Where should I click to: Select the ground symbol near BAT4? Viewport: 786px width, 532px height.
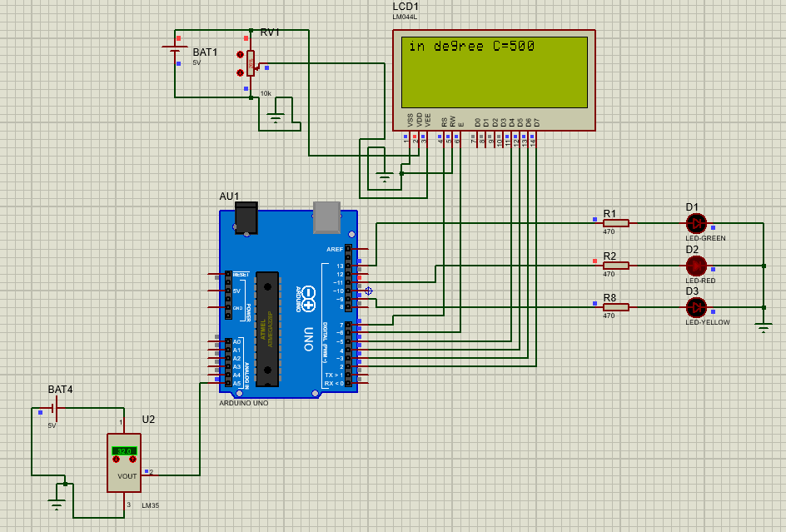pos(57,505)
